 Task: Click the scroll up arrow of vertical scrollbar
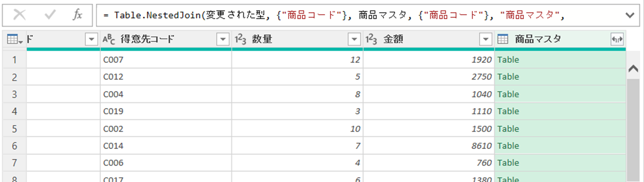(x=634, y=69)
